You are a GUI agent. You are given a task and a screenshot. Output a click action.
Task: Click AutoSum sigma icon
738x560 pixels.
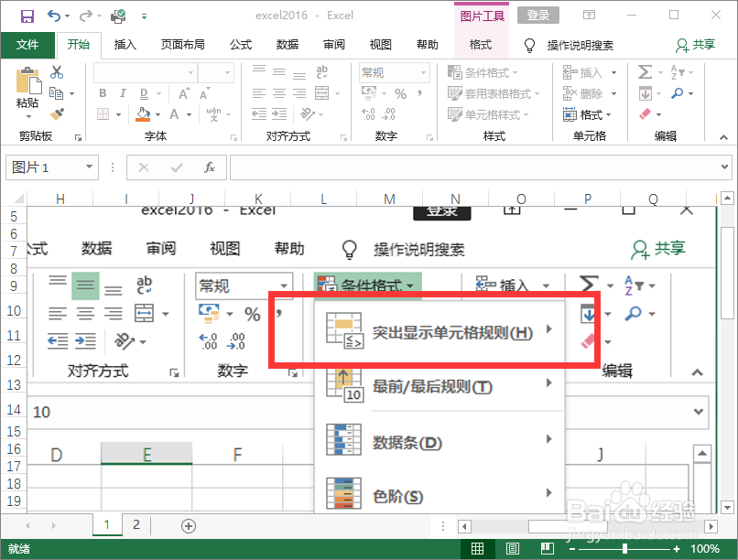(645, 72)
